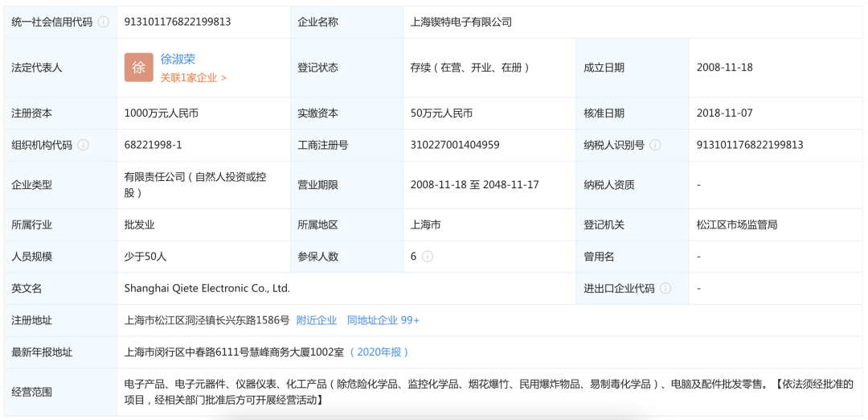Select credit code 913101176822199813 in first row

coord(178,23)
